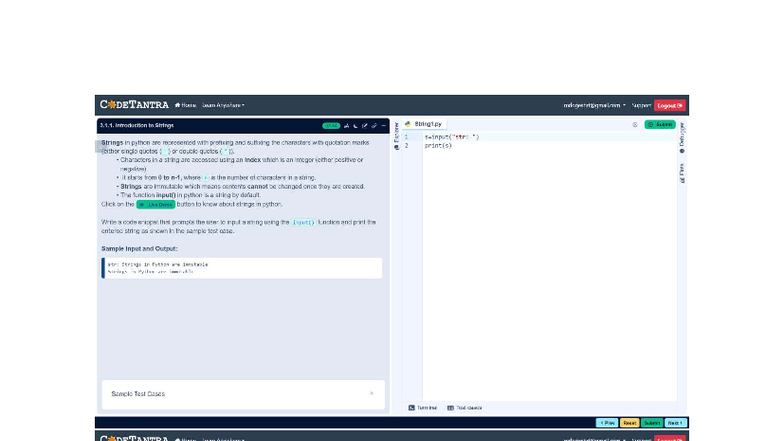Open the user account email dropdown
This screenshot has height=441, width=784.
(594, 105)
